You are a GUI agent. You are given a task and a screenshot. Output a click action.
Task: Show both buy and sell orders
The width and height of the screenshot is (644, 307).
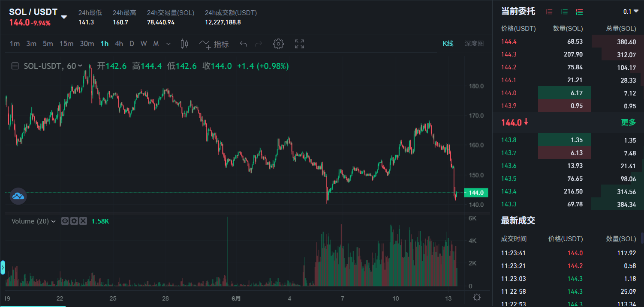coord(579,12)
